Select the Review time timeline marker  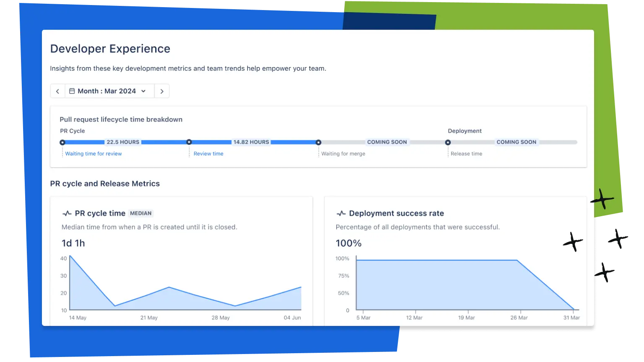189,142
